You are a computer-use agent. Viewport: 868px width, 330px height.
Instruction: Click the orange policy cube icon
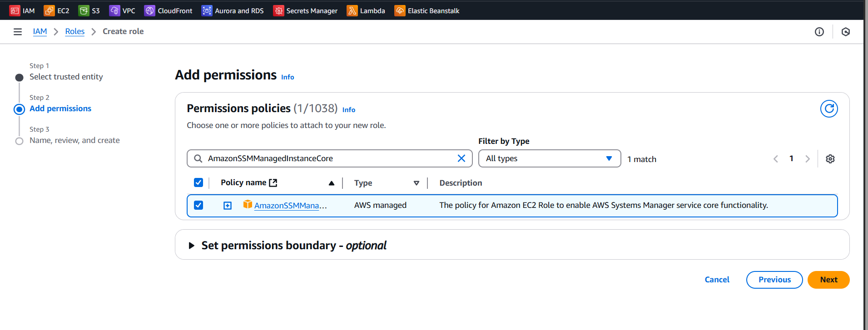[x=248, y=204]
